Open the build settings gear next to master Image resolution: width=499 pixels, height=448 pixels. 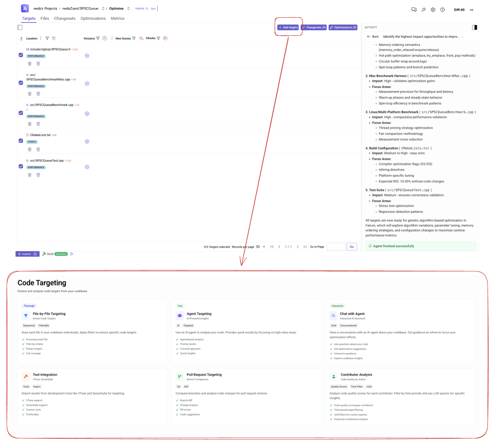pos(35,254)
